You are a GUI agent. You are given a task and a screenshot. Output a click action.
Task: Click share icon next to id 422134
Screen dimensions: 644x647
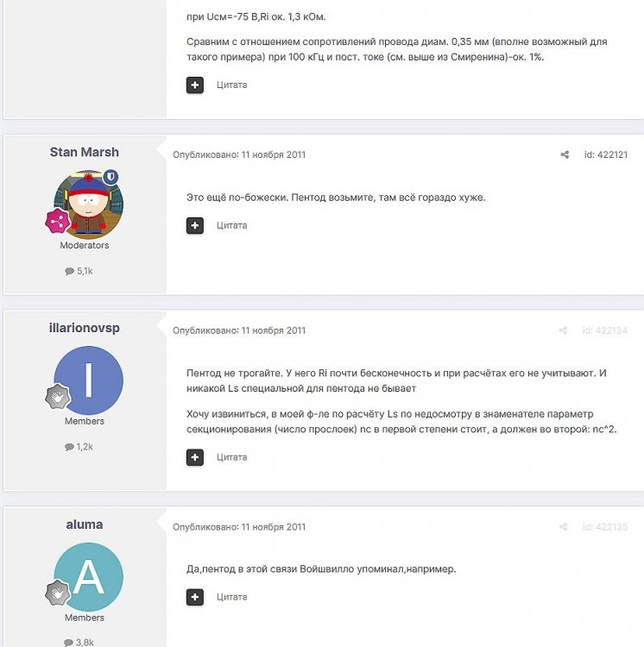563,330
